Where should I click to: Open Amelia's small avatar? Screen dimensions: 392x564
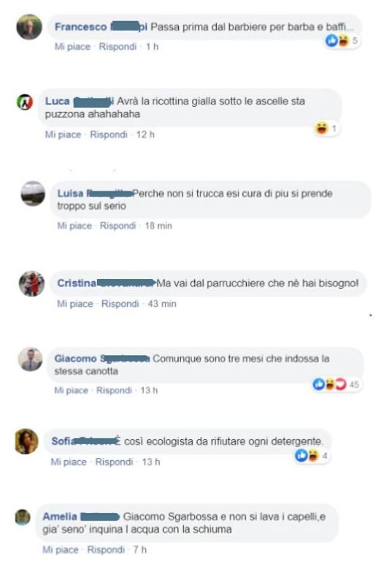pos(23,517)
